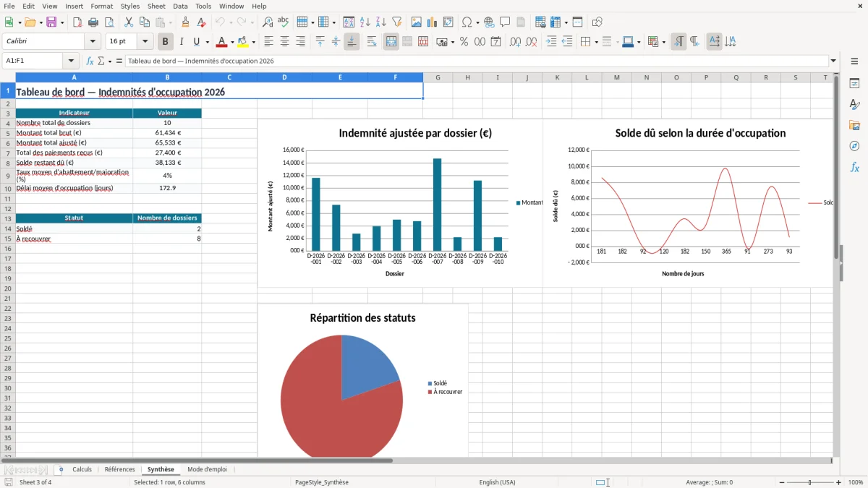Open the Styles menu
The image size is (868, 488).
click(130, 6)
